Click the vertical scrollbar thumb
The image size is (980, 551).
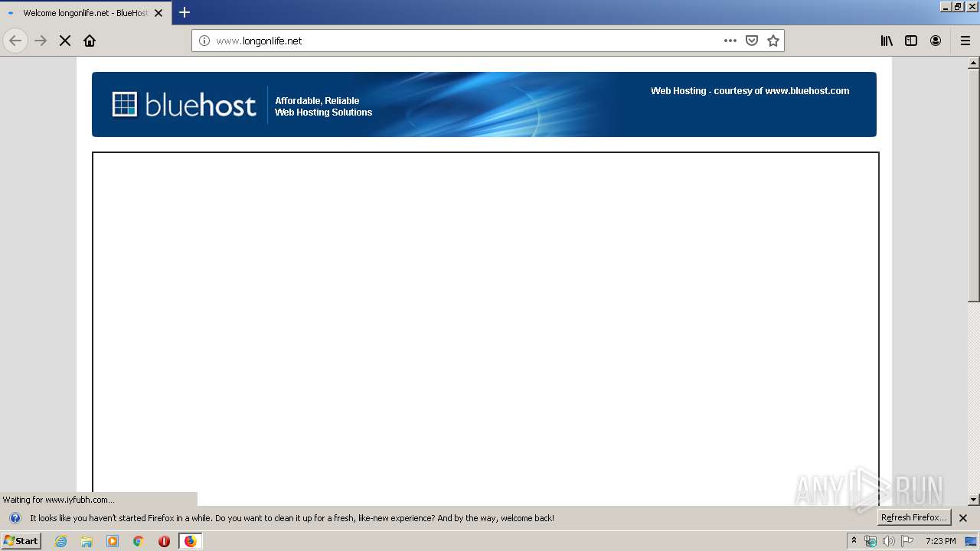974,185
